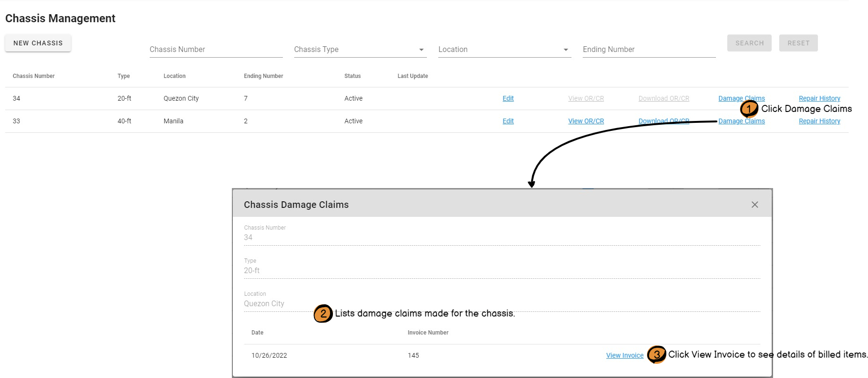Edit chassis 33 row
Image resolution: width=868 pixels, height=378 pixels.
[508, 121]
